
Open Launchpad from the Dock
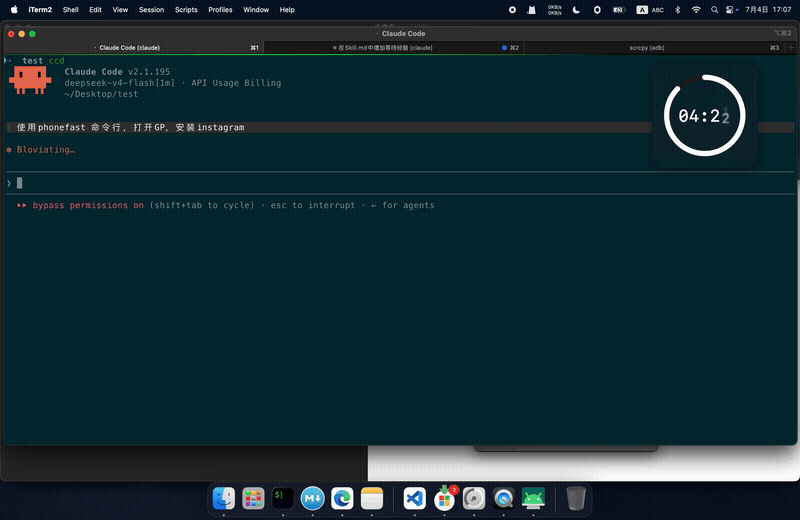[x=253, y=499]
